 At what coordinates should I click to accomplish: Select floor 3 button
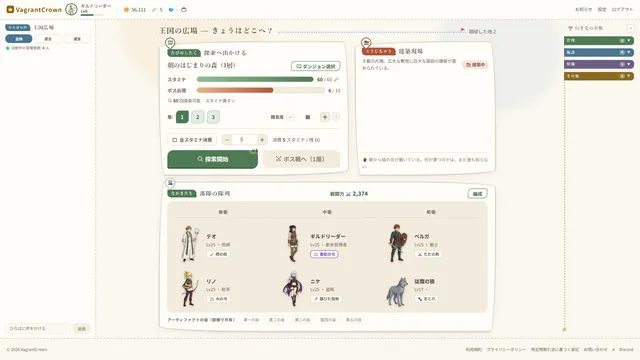(213, 117)
